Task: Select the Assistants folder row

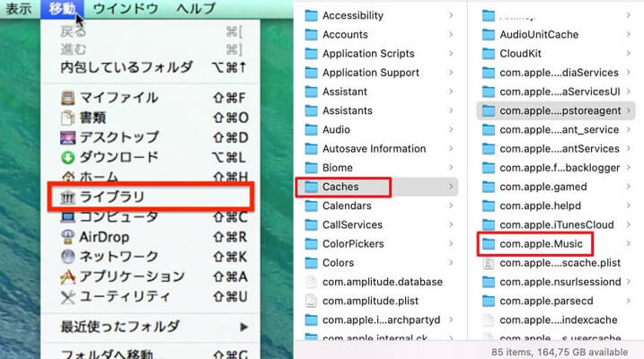Action: (380, 110)
